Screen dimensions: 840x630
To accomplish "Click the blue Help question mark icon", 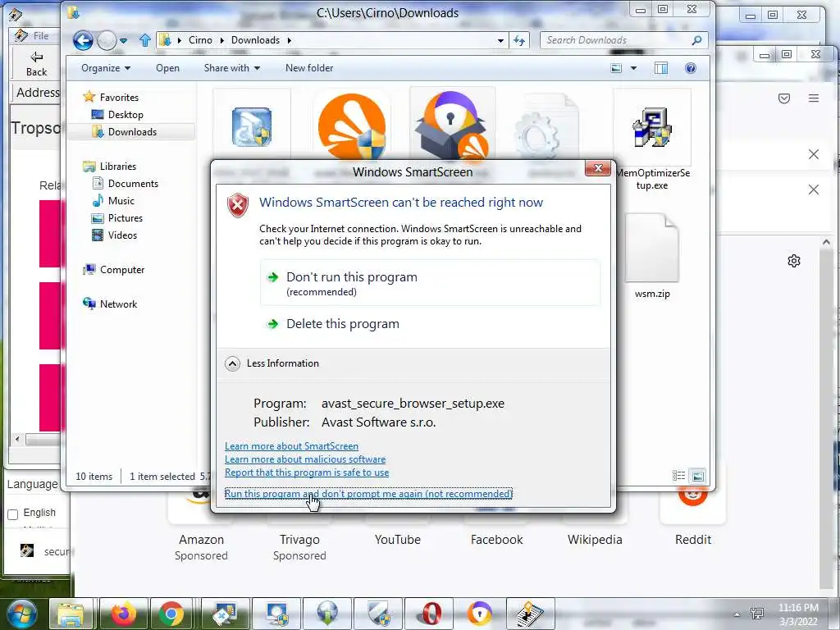I will [691, 68].
